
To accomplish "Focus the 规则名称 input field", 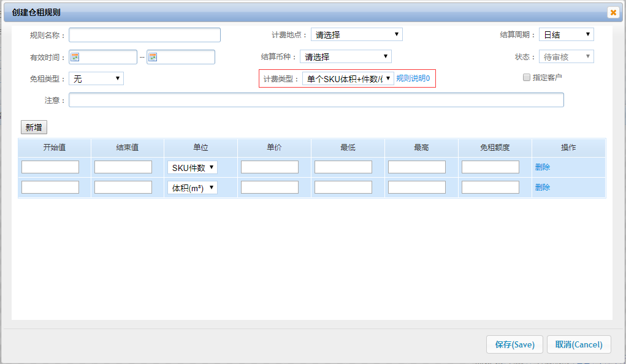I will [x=144, y=35].
